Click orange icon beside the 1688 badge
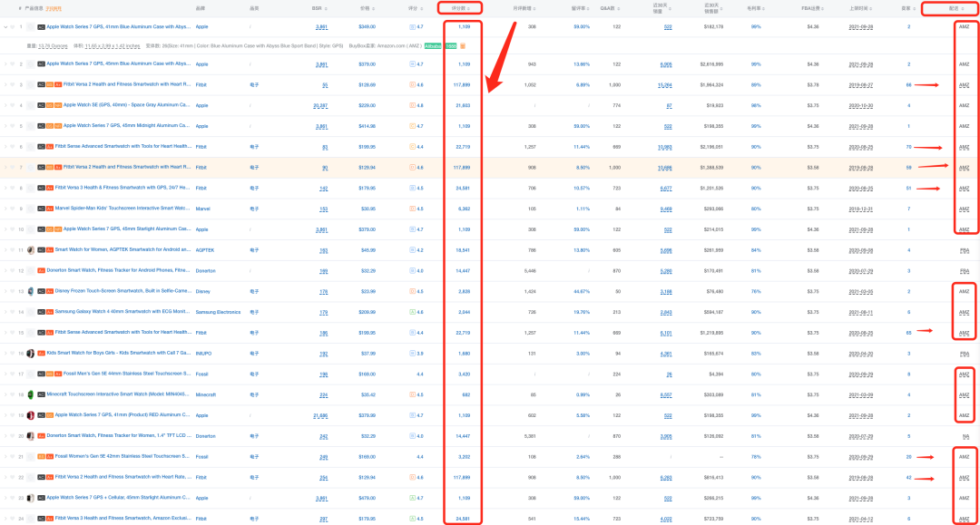Screen dimensions: 980x525 point(463,46)
